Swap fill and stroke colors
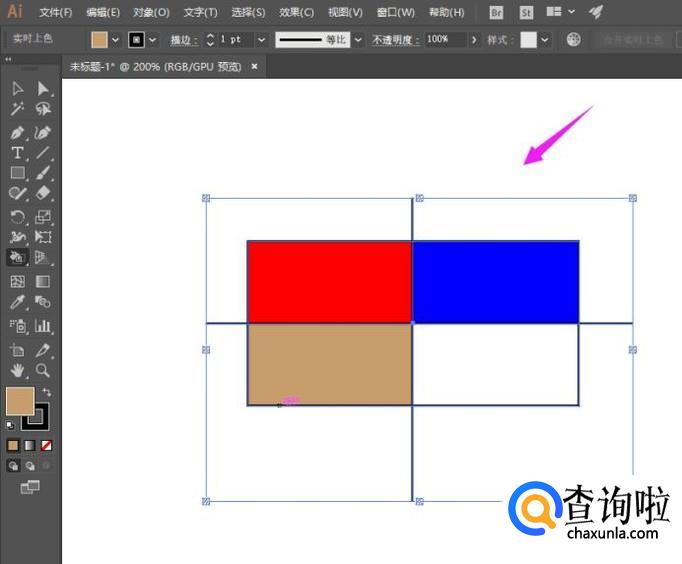 (47, 392)
